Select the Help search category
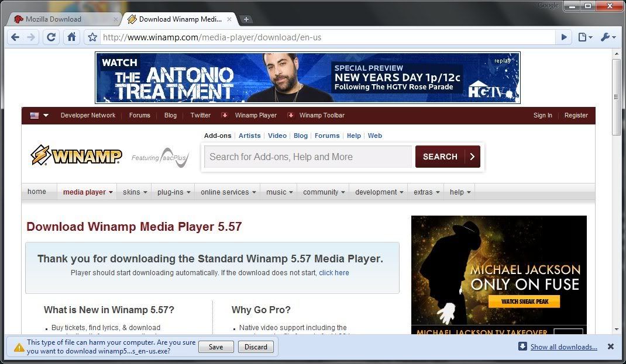Screen dimensions: 626x364 click(x=354, y=136)
